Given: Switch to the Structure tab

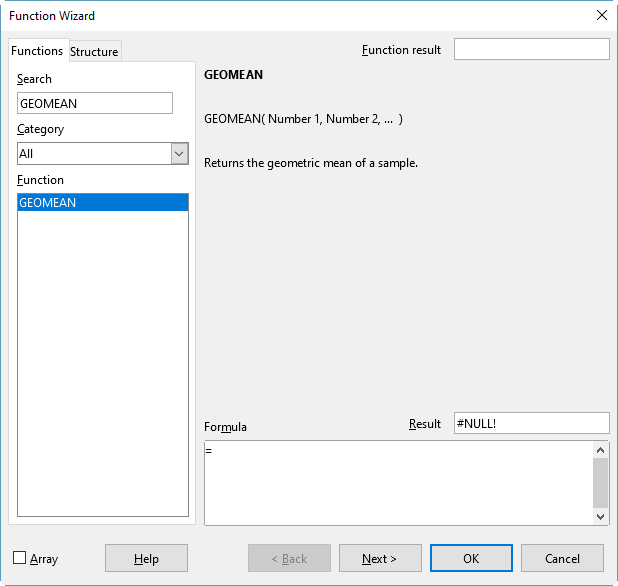Looking at the screenshot, I should coord(94,52).
